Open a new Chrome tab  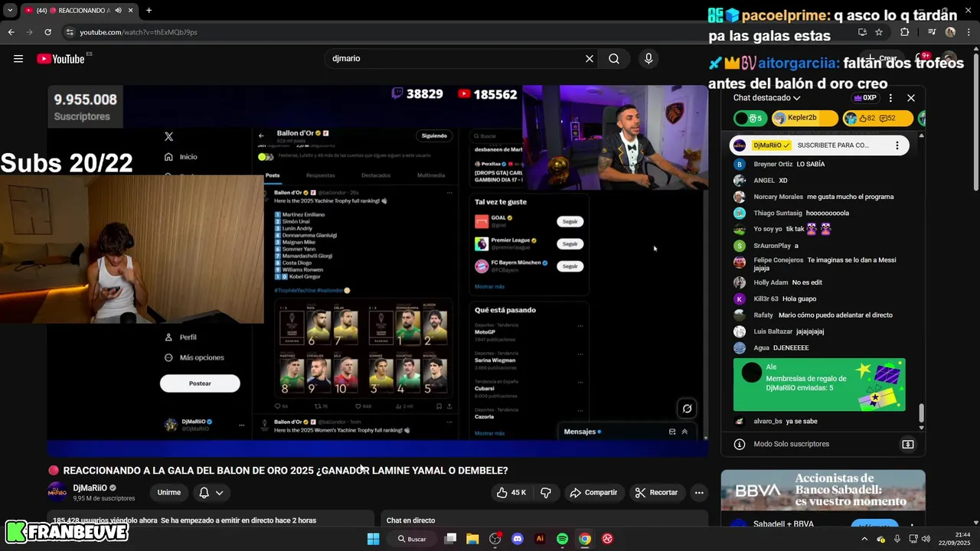coord(149,10)
